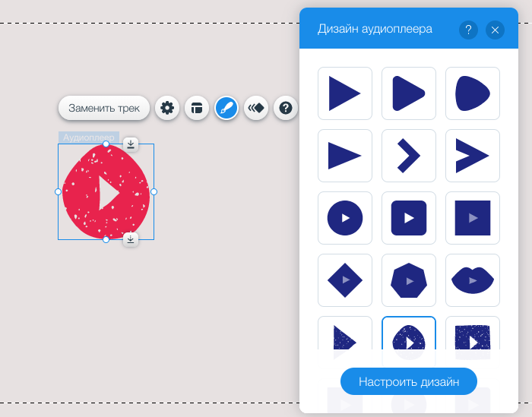The image size is (532, 417).
Task: Click the top resize handle of the player
Action: pos(106,144)
